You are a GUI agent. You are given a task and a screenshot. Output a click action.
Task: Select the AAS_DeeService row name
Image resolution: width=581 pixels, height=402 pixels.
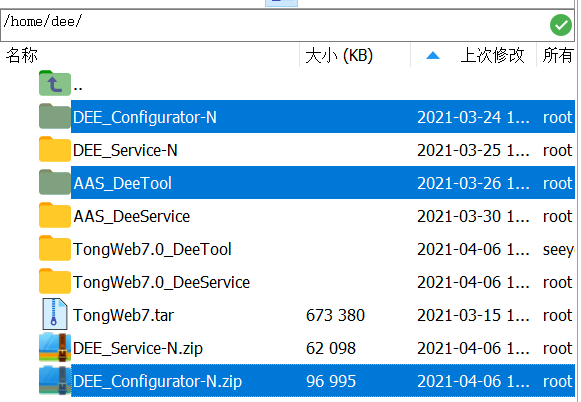pos(132,216)
